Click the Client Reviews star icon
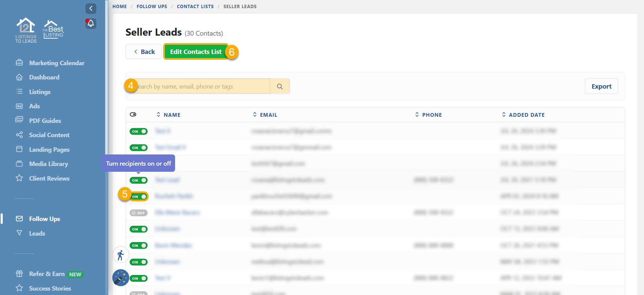The height and width of the screenshot is (295, 644). (19, 178)
